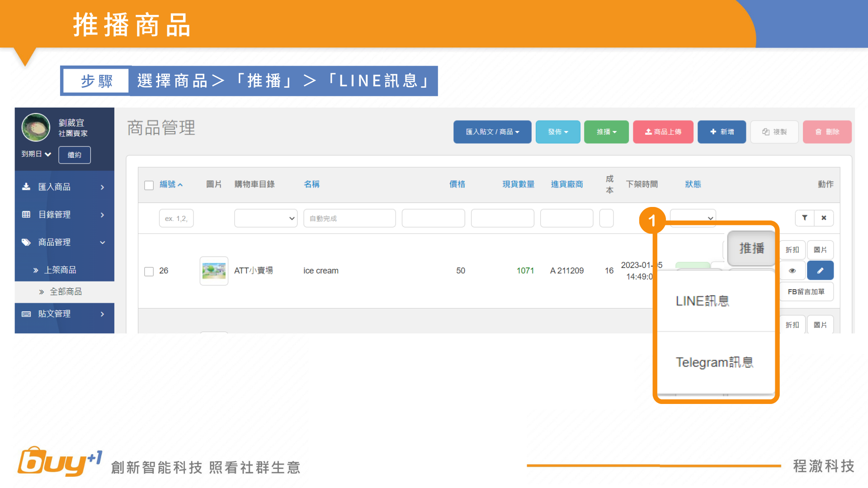Click the filter funnel icon
This screenshot has height=488, width=868.
[x=805, y=218]
